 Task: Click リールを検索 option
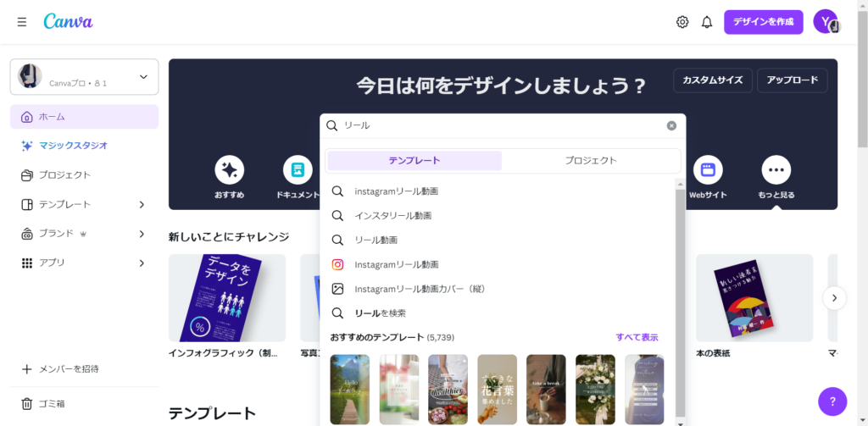click(x=497, y=313)
